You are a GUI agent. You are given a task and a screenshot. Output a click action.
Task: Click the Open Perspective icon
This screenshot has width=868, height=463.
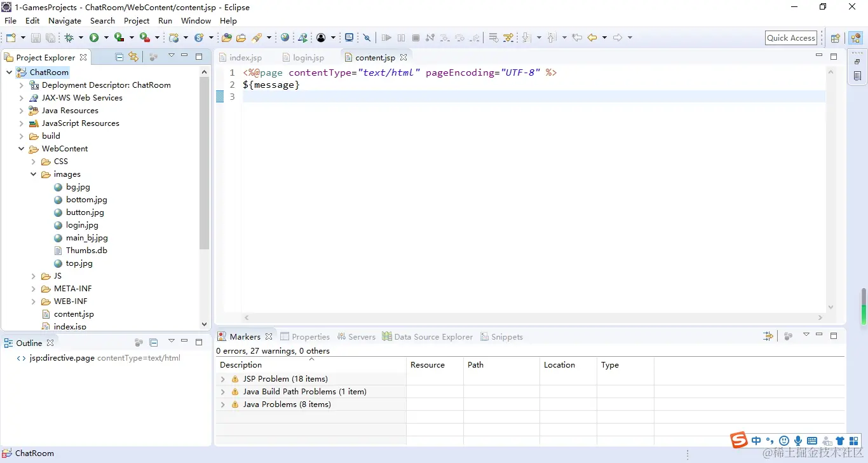click(x=836, y=38)
